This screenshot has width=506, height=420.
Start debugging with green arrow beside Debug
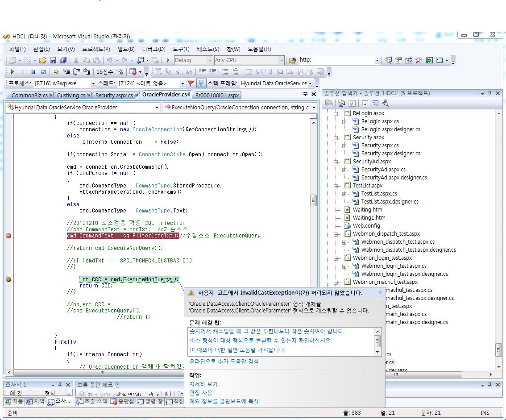click(x=168, y=60)
